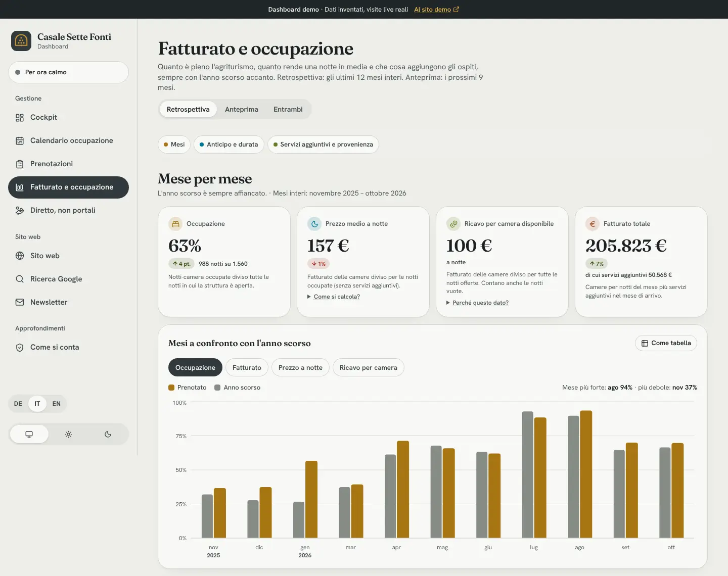The image size is (728, 576).
Task: Jump to Servizi aggiuntivi e provenienza section
Action: pyautogui.click(x=323, y=145)
